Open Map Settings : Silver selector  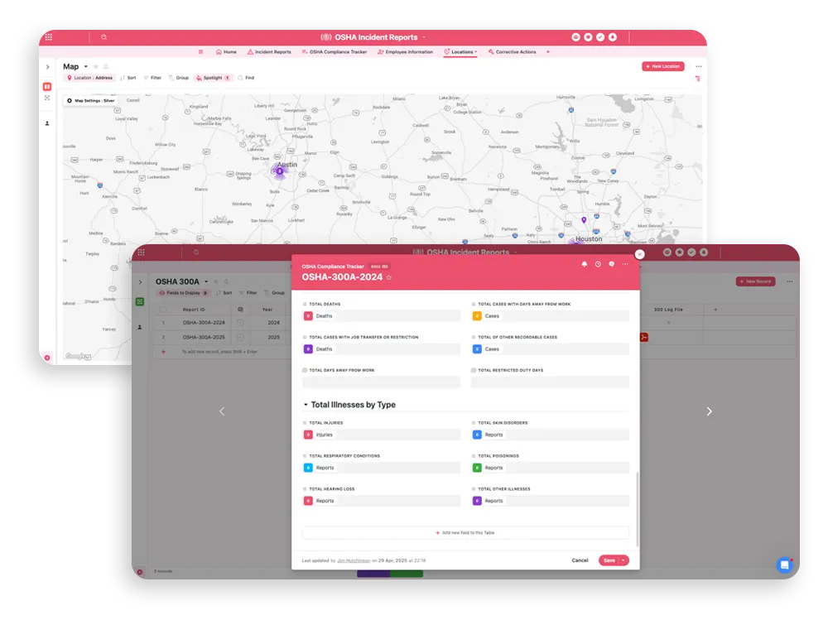[x=91, y=100]
